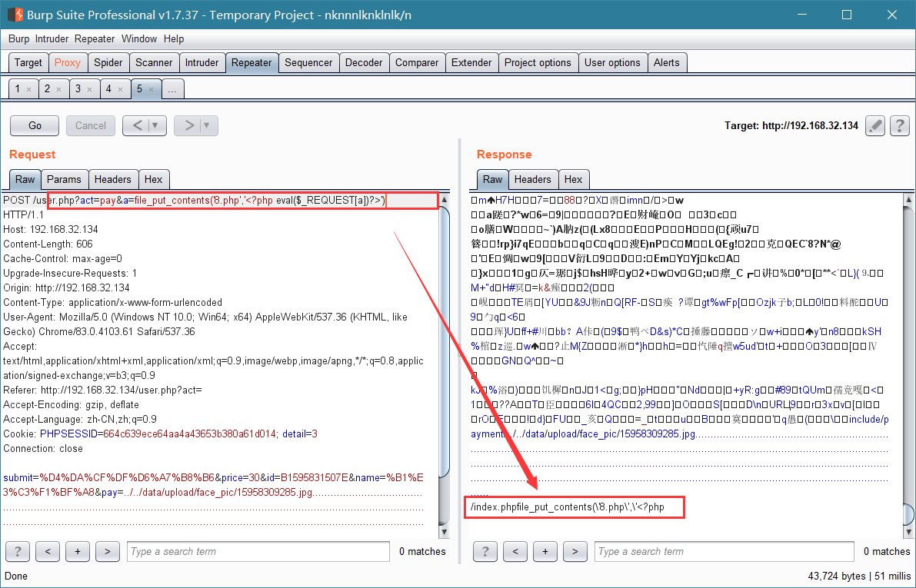Click the response pane scroll down arrow

point(908,531)
